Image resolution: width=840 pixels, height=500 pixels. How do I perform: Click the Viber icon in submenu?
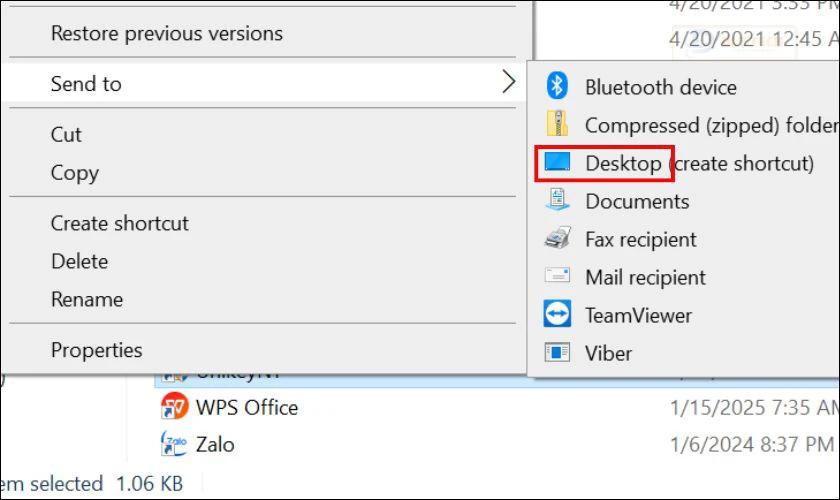(557, 352)
